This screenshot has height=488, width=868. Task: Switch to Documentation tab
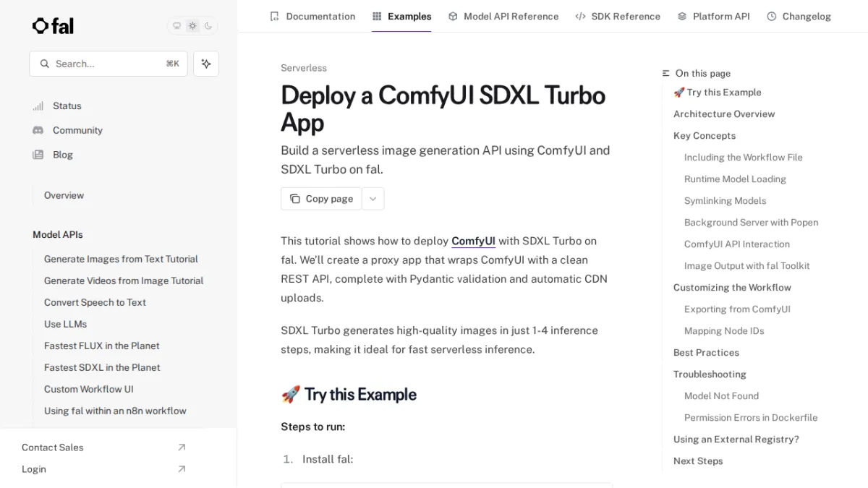[312, 16]
